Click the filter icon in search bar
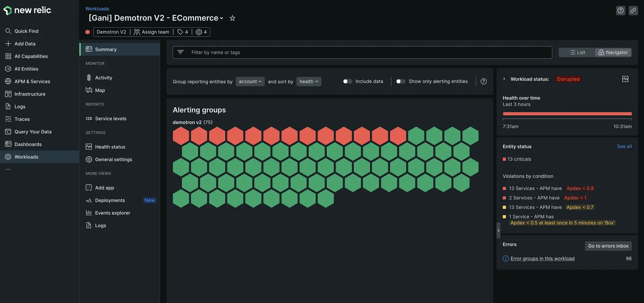The image size is (644, 303). (180, 52)
